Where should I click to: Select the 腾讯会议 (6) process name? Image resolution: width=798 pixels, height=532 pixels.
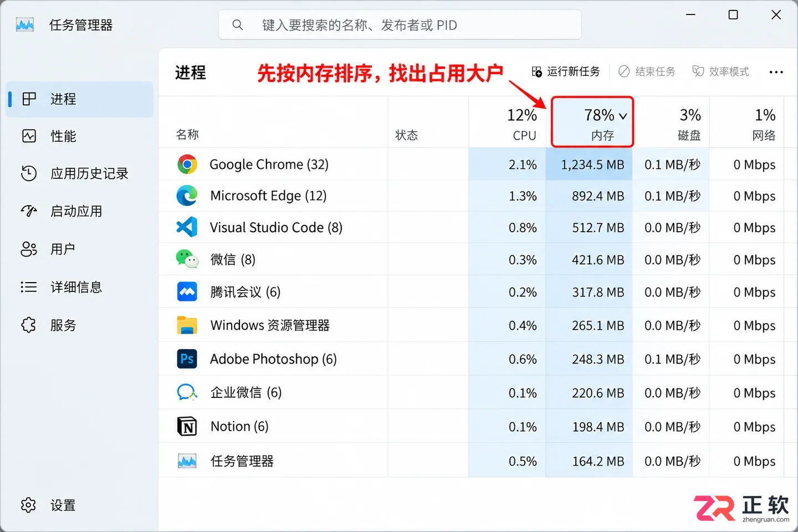click(245, 292)
